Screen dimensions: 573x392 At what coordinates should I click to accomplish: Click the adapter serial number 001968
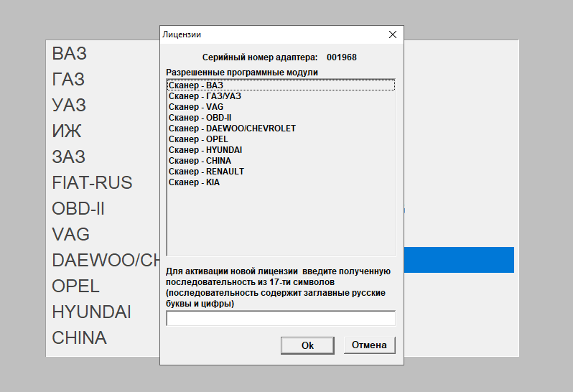342,57
